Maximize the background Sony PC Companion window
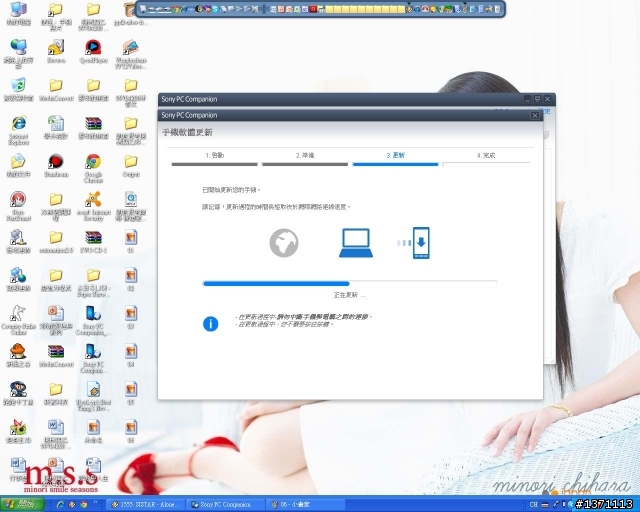 click(538, 99)
